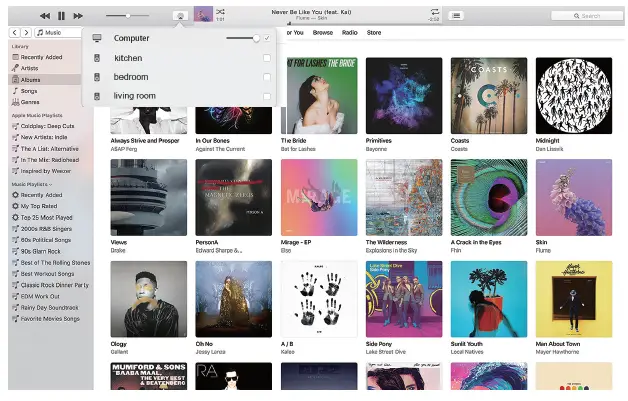This screenshot has width=628, height=401.
Task: Open 90s Glam Rock playlist
Action: pyautogui.click(x=40, y=251)
